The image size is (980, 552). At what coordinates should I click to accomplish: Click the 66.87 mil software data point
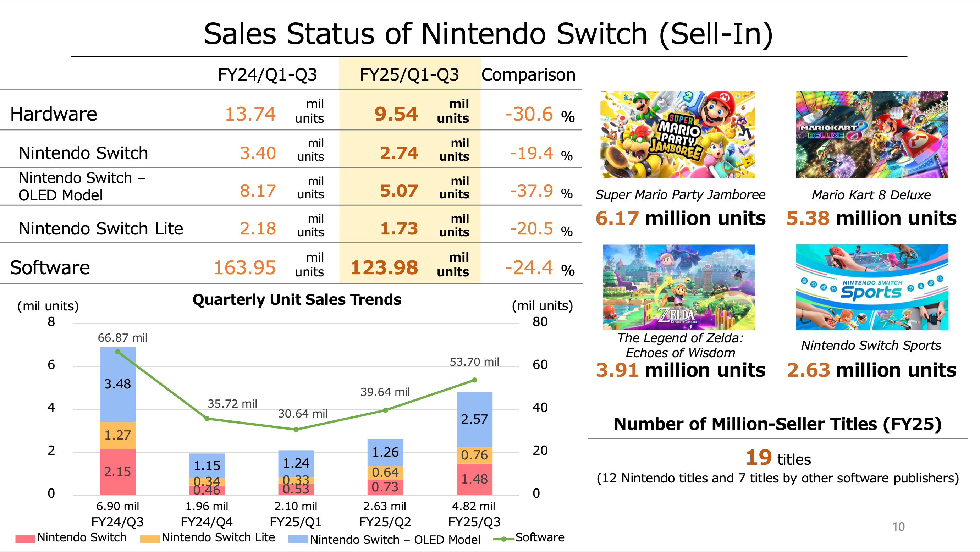[118, 352]
